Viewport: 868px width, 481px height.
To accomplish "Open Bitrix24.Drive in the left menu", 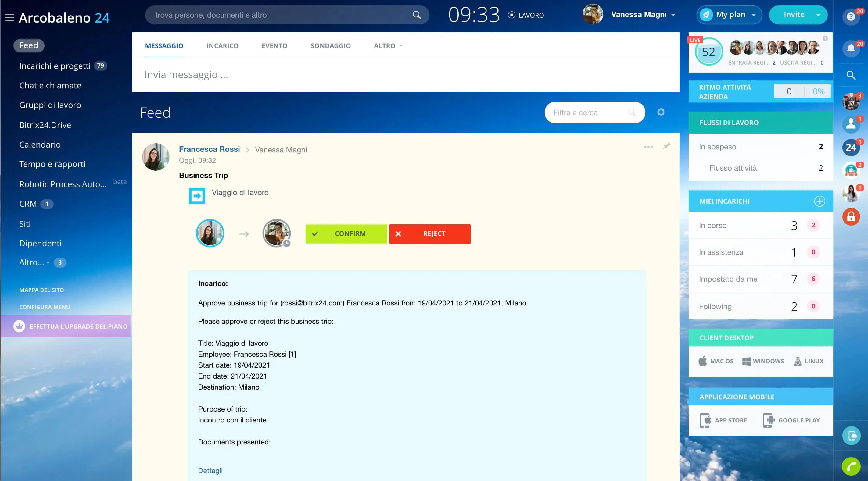I will coord(45,125).
